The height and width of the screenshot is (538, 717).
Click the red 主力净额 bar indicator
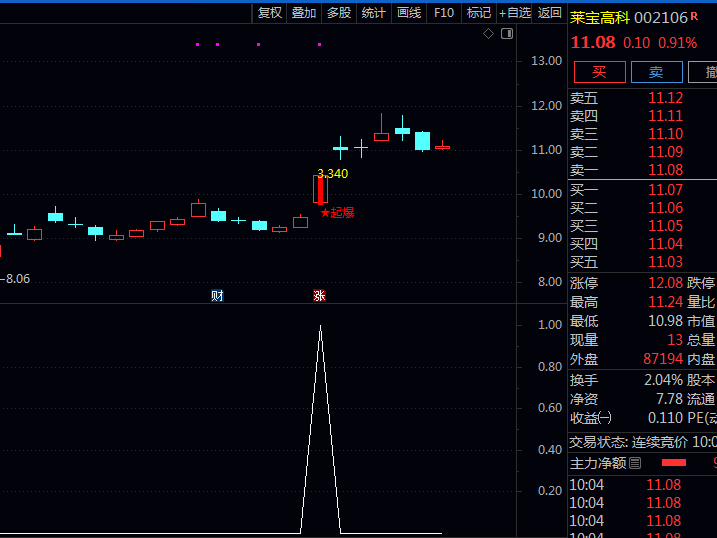click(x=674, y=463)
